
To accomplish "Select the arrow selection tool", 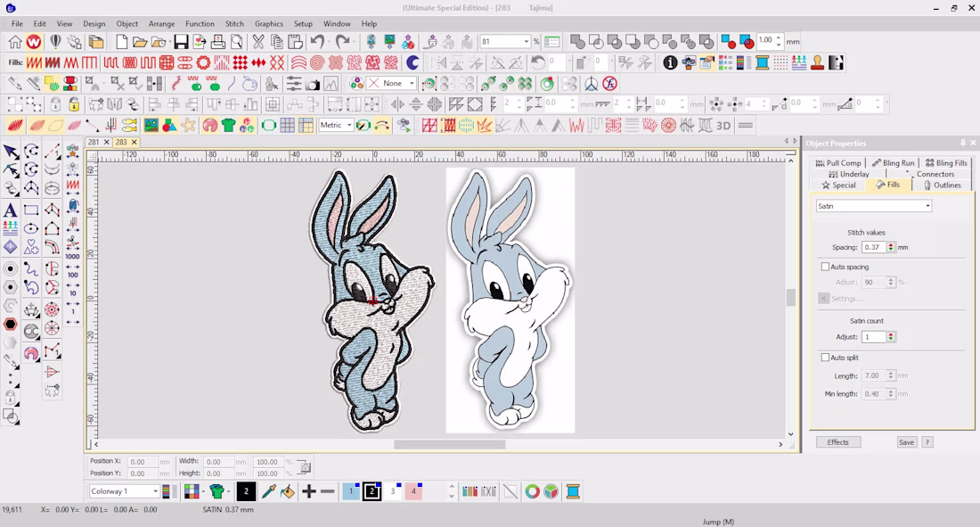I will tap(11, 152).
